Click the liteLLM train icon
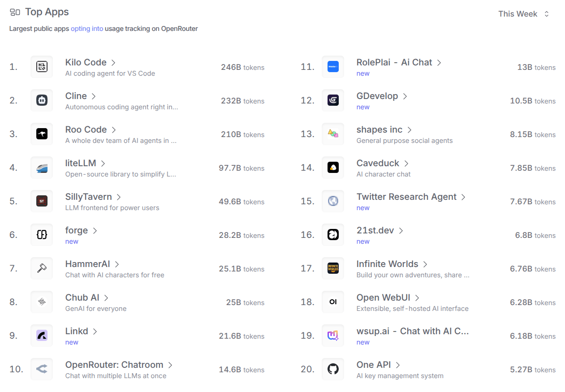 coord(42,168)
